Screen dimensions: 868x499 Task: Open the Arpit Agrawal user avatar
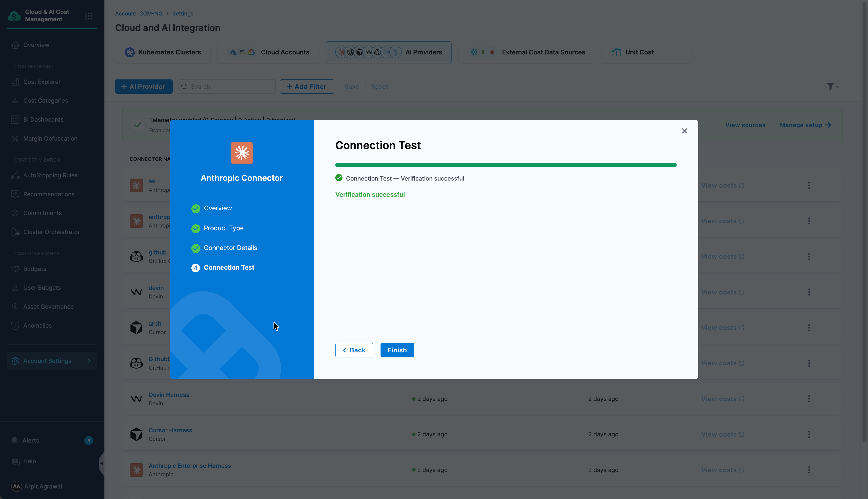tap(16, 486)
